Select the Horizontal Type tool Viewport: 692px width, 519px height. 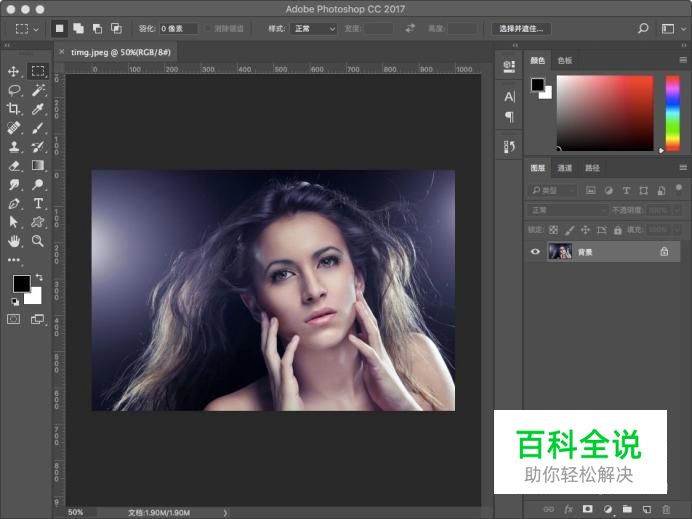38,204
